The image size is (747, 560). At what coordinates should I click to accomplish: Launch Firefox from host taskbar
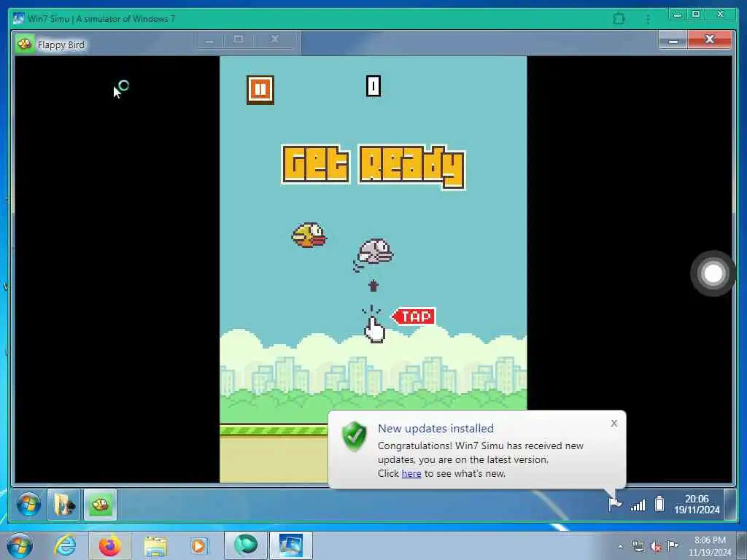(x=109, y=545)
